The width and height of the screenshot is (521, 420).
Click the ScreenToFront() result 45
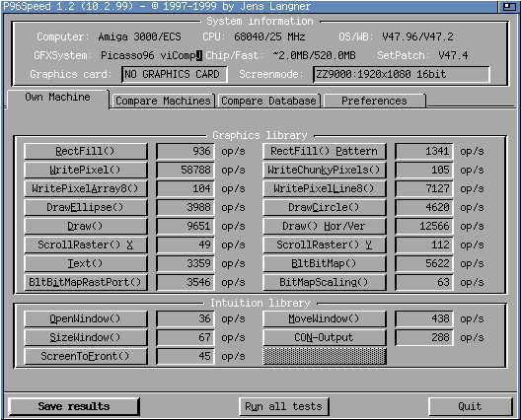[186, 356]
